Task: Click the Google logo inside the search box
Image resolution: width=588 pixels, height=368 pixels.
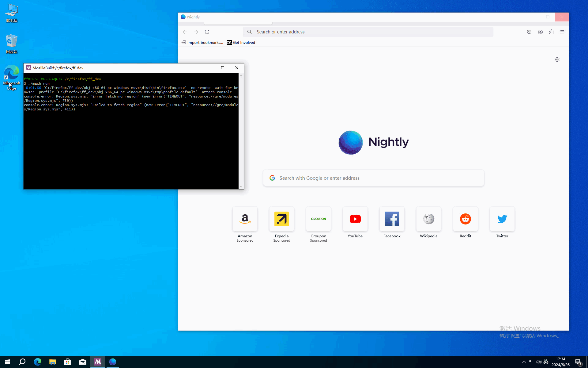Action: (x=272, y=178)
